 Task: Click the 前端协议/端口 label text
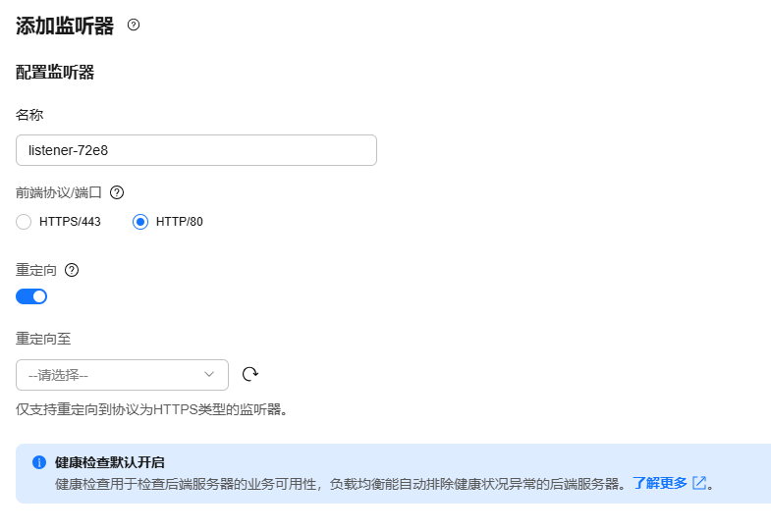[x=59, y=192]
